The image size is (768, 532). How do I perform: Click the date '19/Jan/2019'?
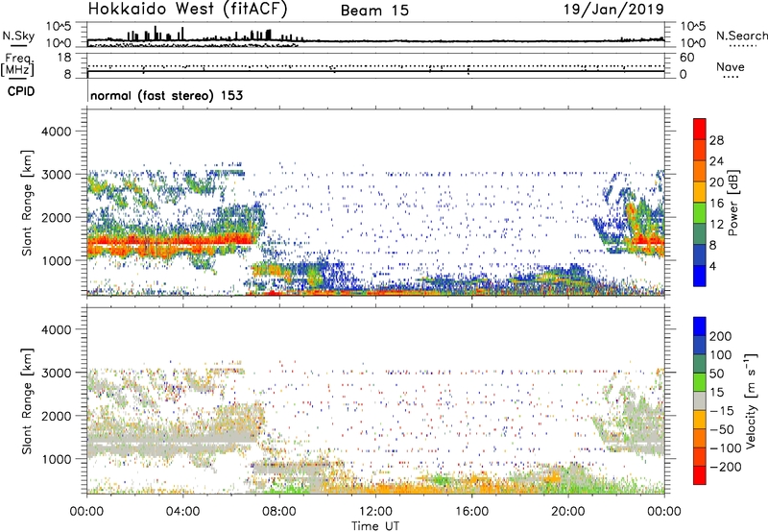613,9
